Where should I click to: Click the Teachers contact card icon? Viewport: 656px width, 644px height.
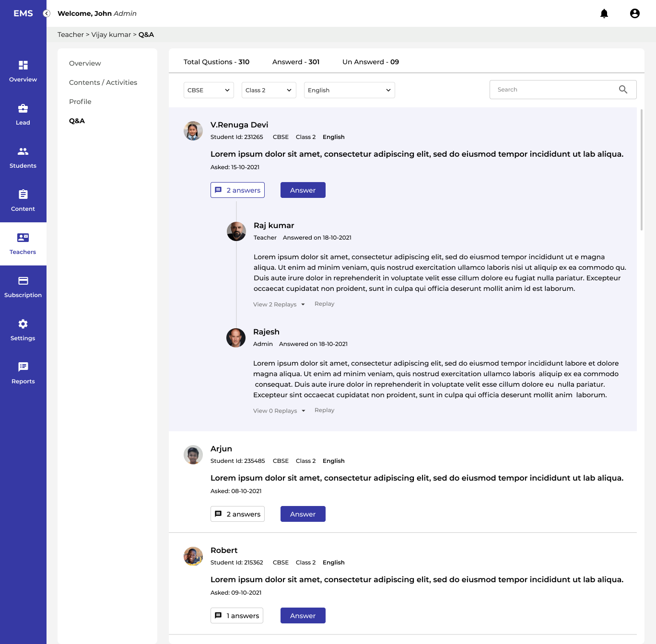coord(23,238)
